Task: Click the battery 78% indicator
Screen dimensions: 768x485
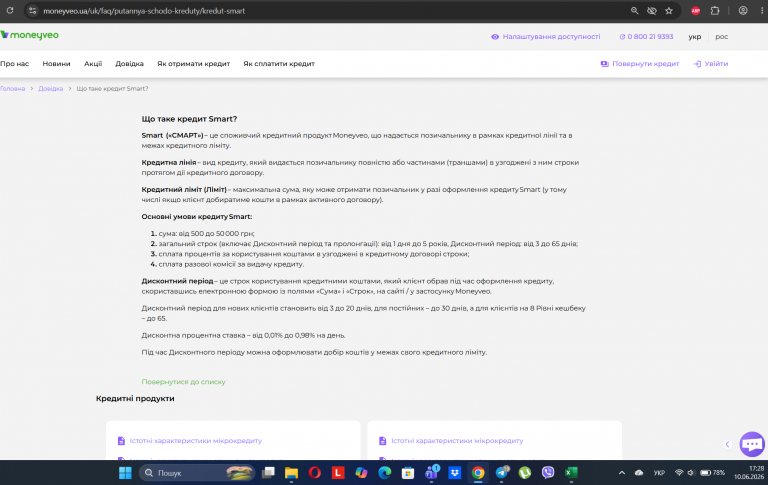Action: click(x=713, y=473)
